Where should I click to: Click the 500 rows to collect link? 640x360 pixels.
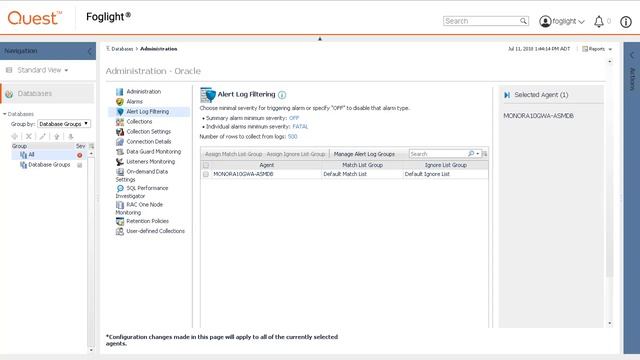(292, 137)
